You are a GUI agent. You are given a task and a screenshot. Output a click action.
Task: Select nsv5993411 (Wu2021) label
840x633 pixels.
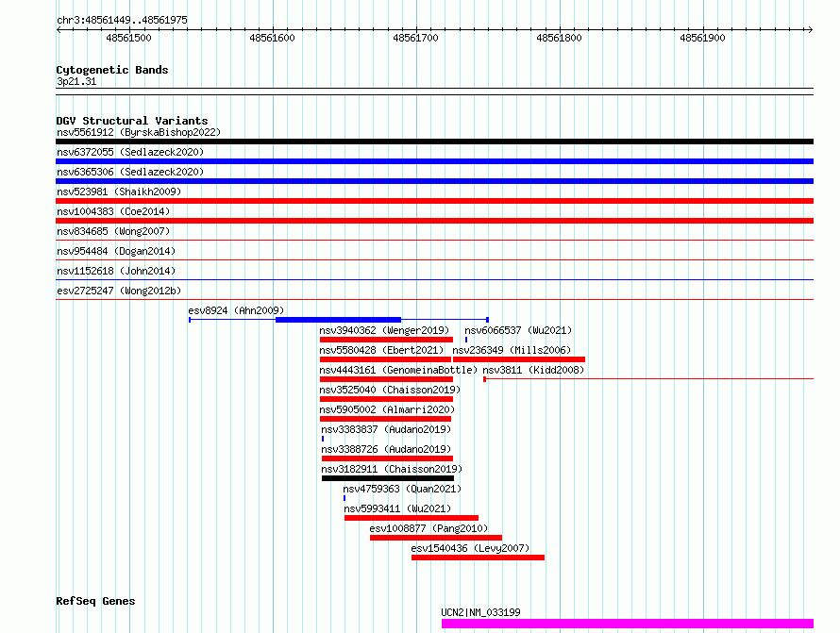tap(397, 508)
